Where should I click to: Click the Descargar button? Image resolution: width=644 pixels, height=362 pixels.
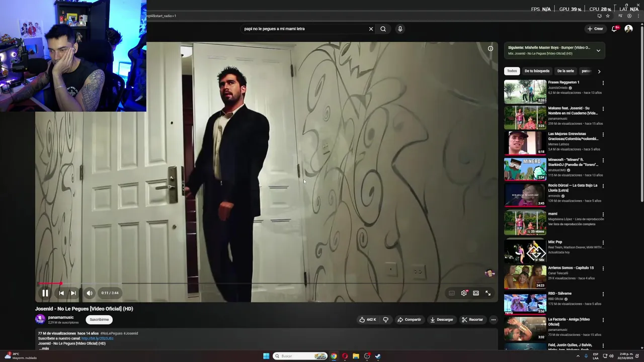click(442, 320)
